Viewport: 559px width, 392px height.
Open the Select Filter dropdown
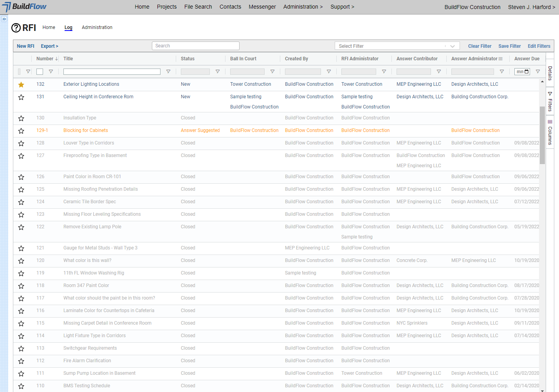click(x=397, y=46)
